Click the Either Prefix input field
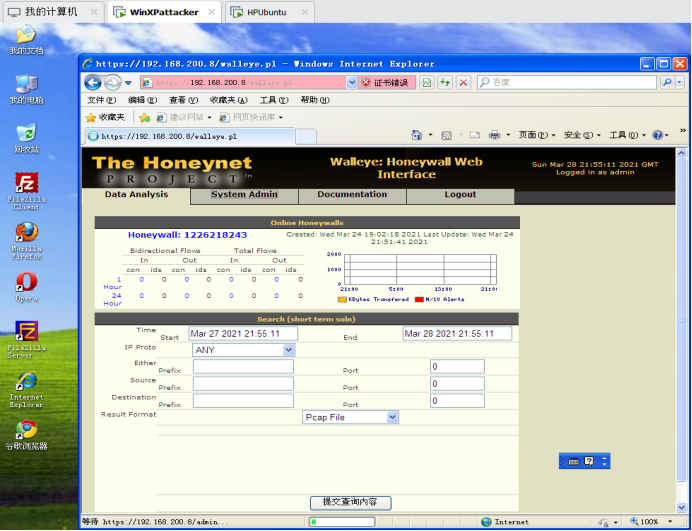 [243, 366]
